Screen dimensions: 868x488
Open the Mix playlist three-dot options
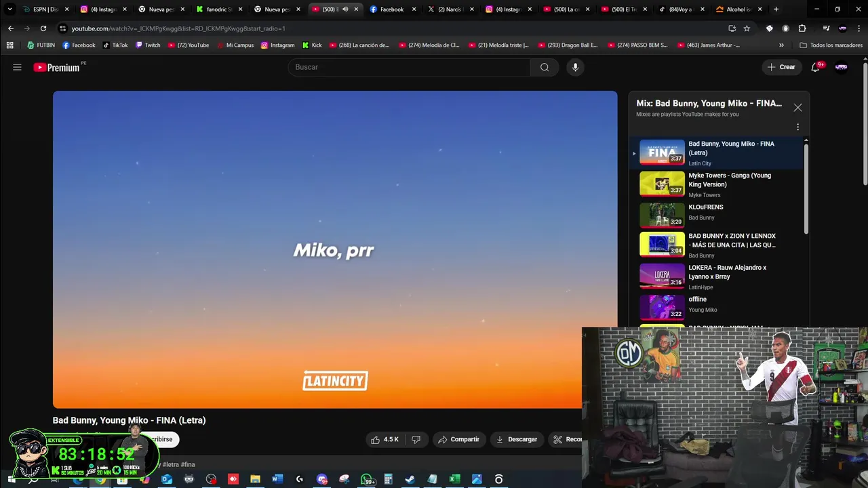click(x=797, y=127)
